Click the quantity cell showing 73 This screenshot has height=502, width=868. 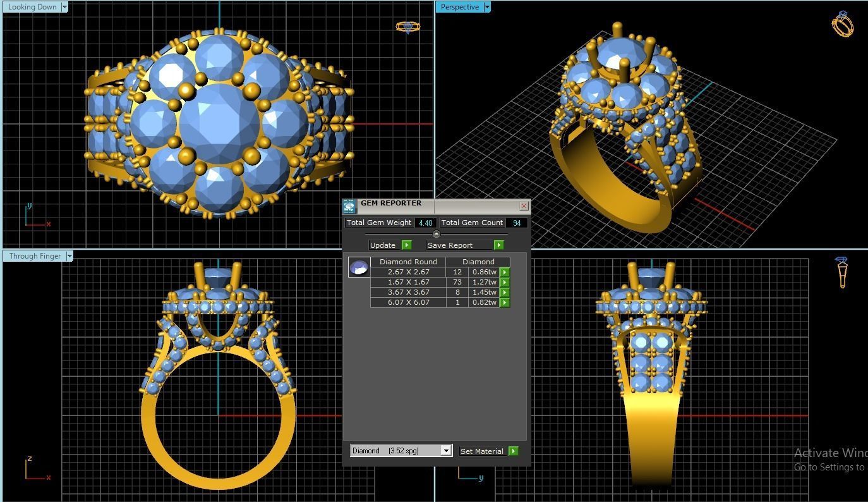click(457, 282)
